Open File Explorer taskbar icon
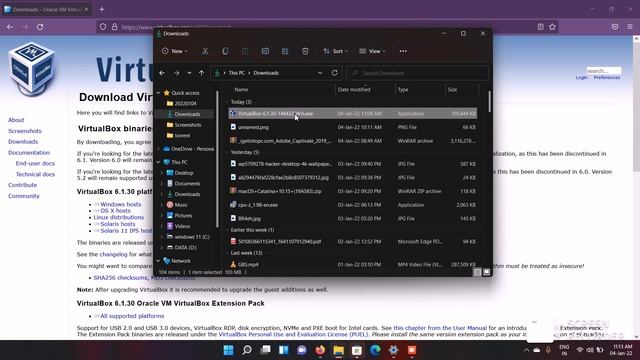This screenshot has width=640, height=360. 338,350
